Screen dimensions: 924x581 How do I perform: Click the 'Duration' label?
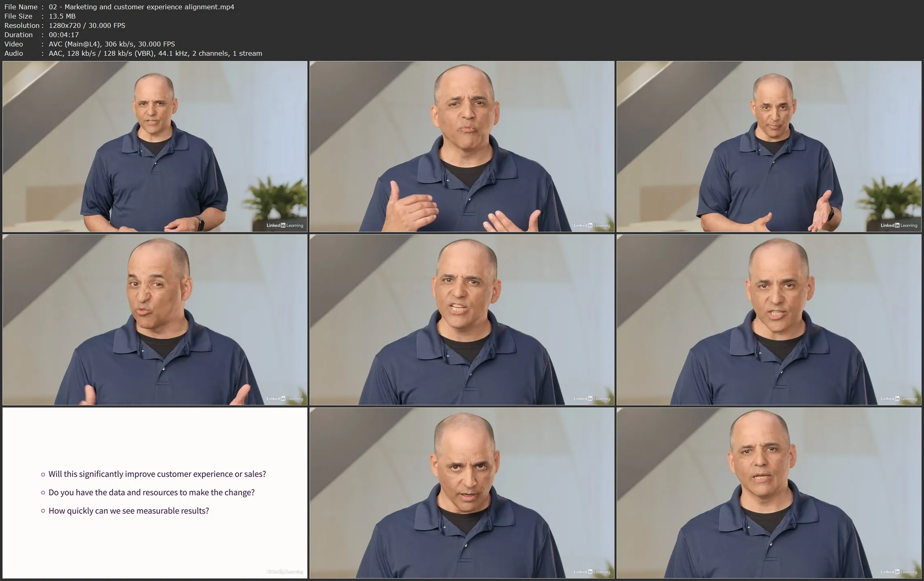[19, 35]
